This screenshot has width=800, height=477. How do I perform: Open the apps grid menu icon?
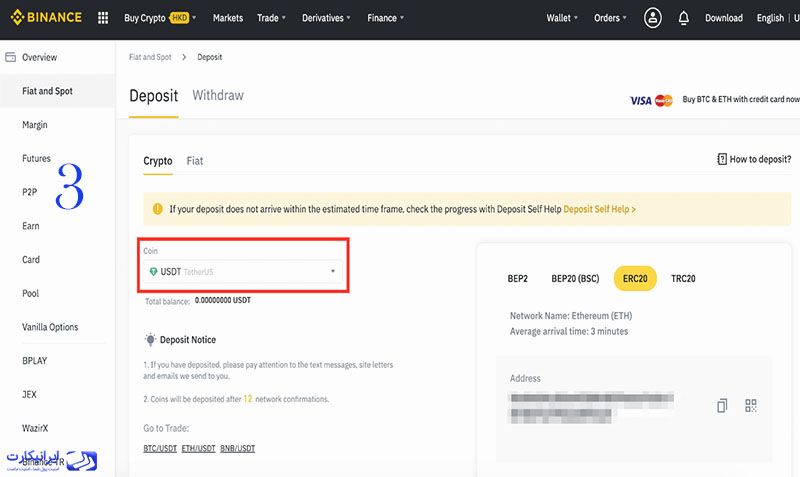point(103,18)
